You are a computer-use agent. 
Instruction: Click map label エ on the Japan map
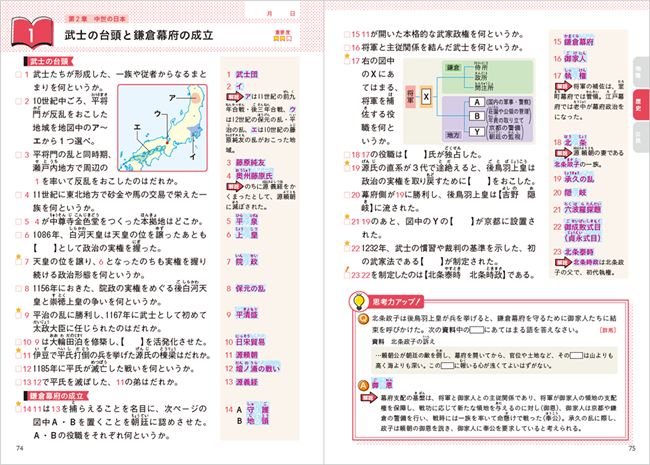137,127
